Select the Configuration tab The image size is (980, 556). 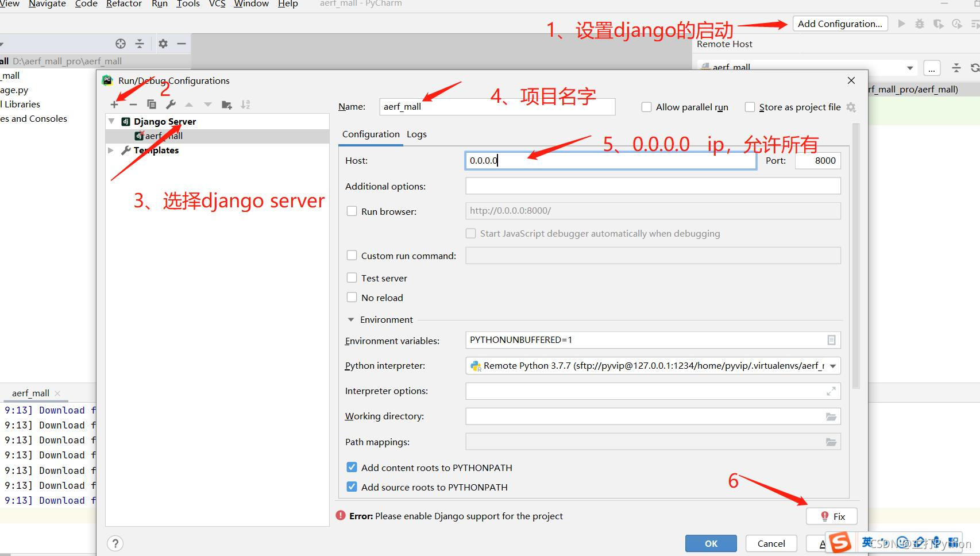point(371,134)
